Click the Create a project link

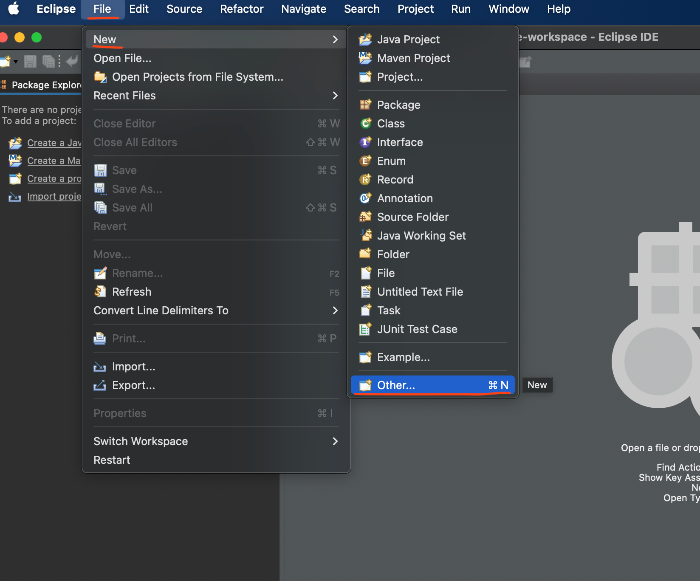click(54, 179)
